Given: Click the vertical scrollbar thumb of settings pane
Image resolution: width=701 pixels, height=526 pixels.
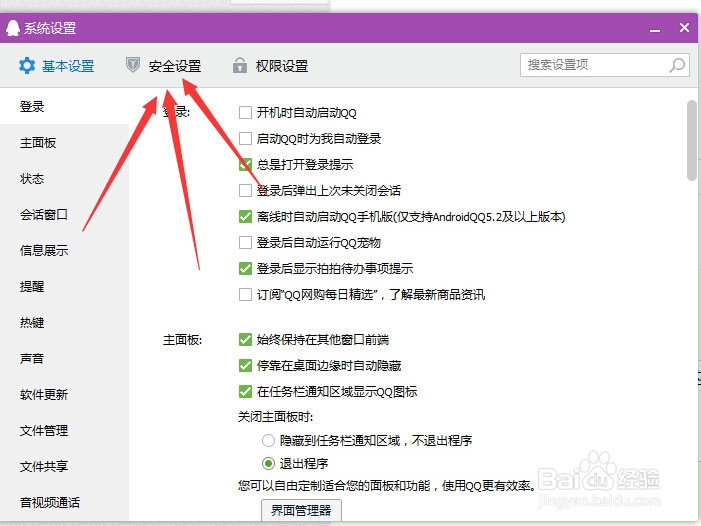Looking at the screenshot, I should 692,140.
